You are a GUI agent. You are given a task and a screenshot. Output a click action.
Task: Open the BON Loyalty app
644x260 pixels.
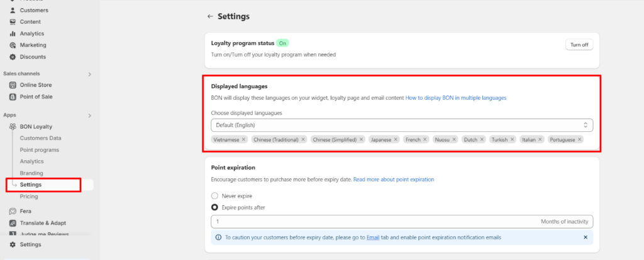coord(36,127)
